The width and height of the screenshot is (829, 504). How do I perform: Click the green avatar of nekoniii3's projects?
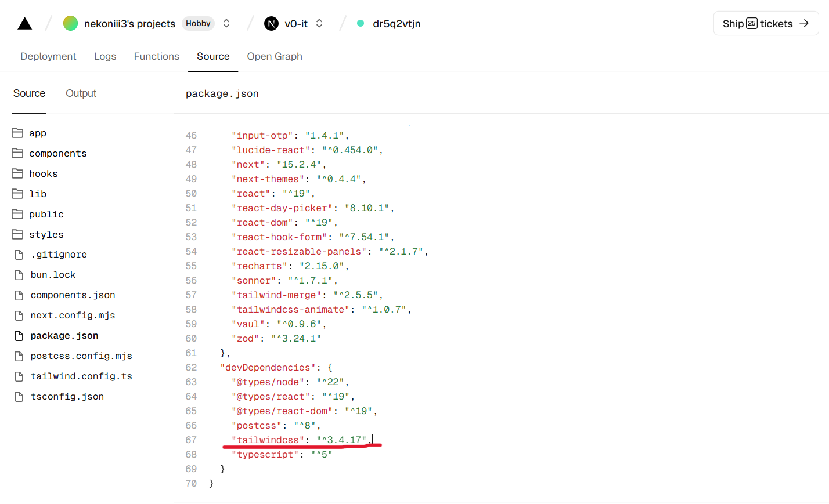click(x=70, y=23)
